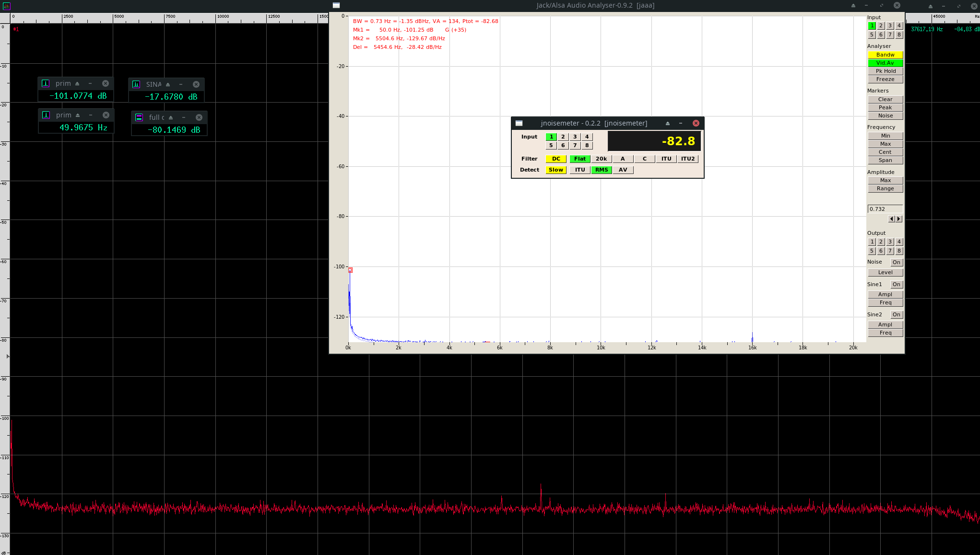This screenshot has width=980, height=555.
Task: Close the SINA meter window
Action: [x=196, y=84]
